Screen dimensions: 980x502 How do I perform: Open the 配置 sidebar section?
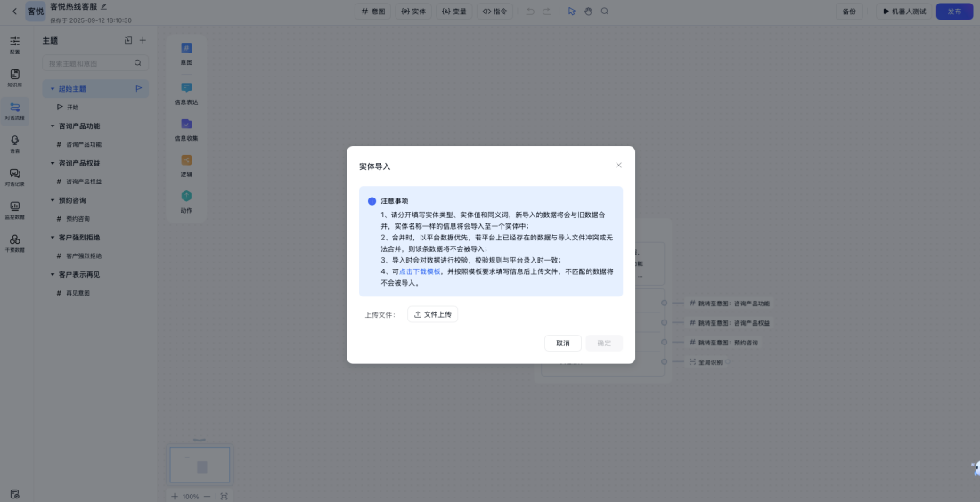(15, 45)
